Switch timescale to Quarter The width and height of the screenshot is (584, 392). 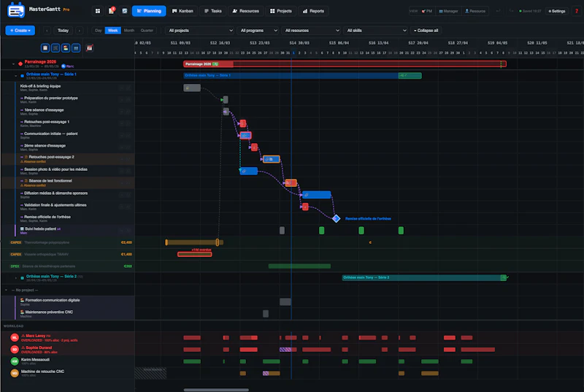(x=147, y=31)
